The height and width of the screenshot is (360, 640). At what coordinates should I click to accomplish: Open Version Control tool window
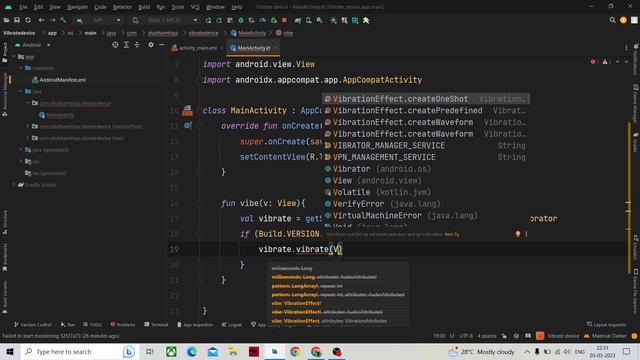33,324
